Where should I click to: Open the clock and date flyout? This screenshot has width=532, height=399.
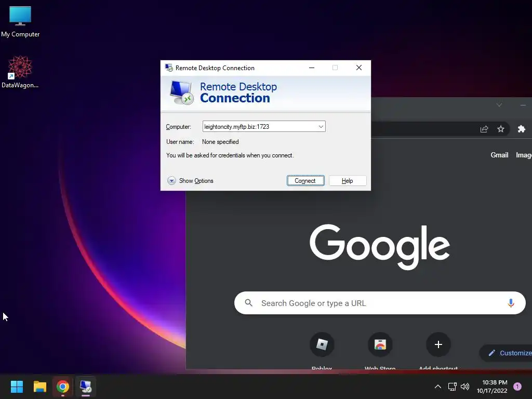click(x=492, y=387)
